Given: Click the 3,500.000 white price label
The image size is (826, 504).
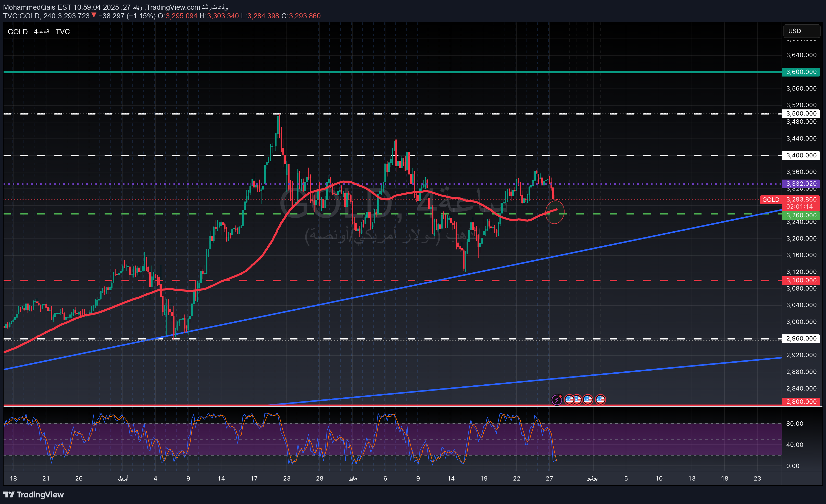Looking at the screenshot, I should 801,114.
